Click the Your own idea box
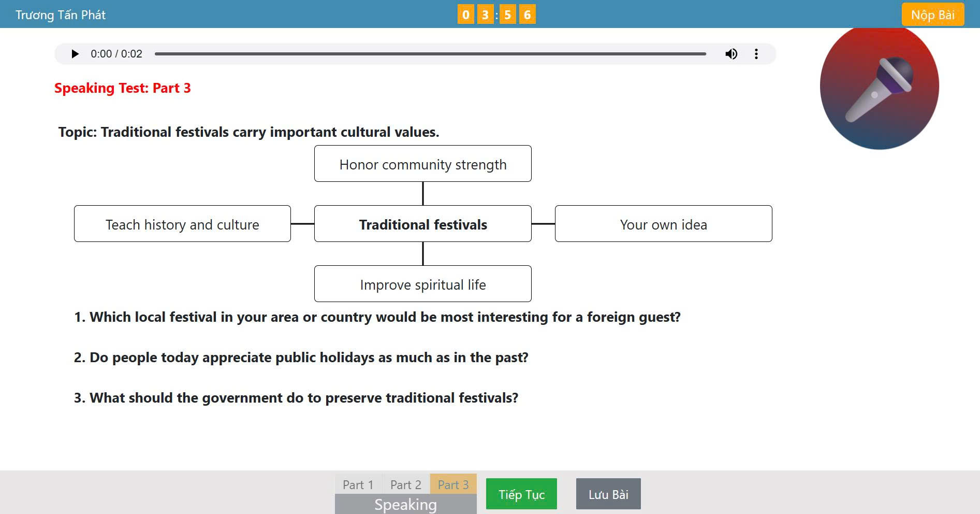The image size is (980, 514). click(x=663, y=224)
